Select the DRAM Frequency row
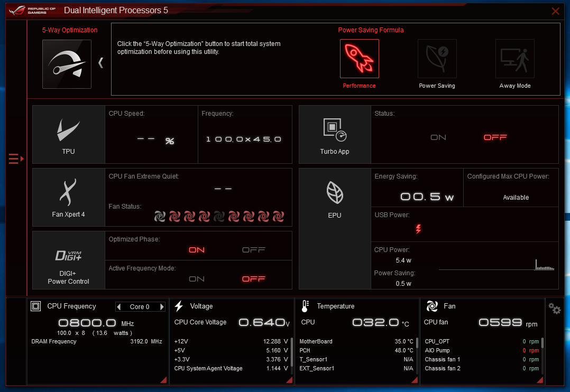Image resolution: width=570 pixels, height=392 pixels. coord(97,341)
